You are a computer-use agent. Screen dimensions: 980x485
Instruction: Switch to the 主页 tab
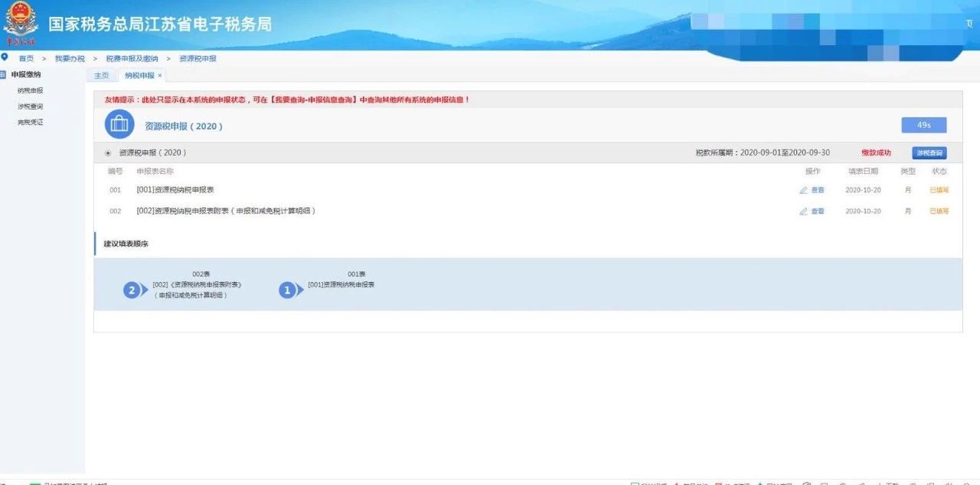[x=101, y=76]
